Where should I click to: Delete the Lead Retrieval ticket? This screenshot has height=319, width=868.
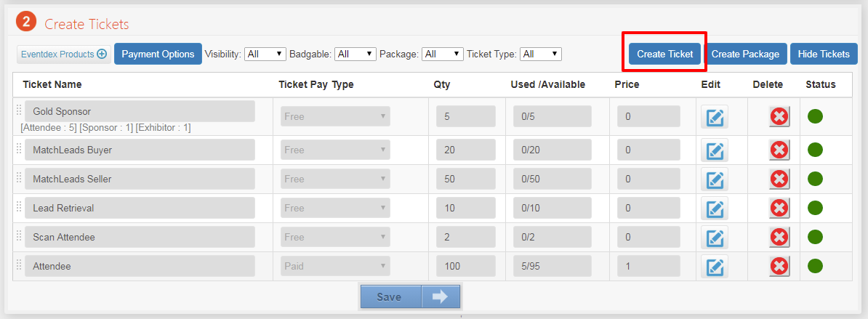(779, 208)
